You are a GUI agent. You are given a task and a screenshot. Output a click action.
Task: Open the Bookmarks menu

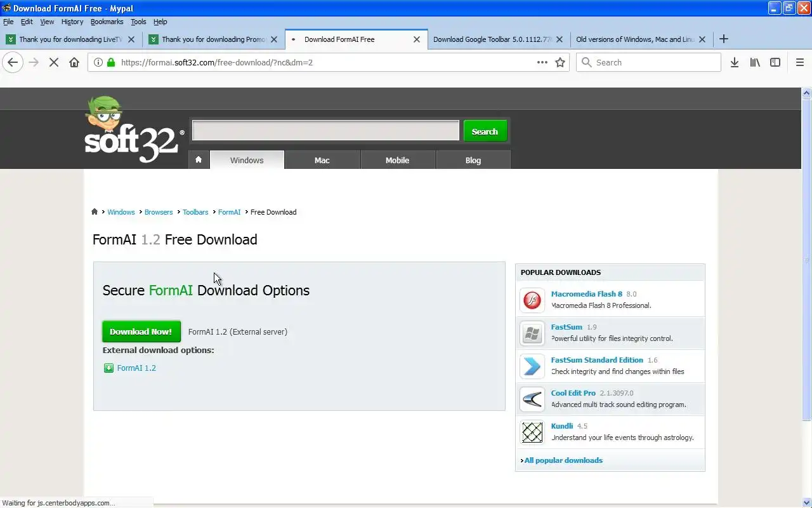(107, 22)
